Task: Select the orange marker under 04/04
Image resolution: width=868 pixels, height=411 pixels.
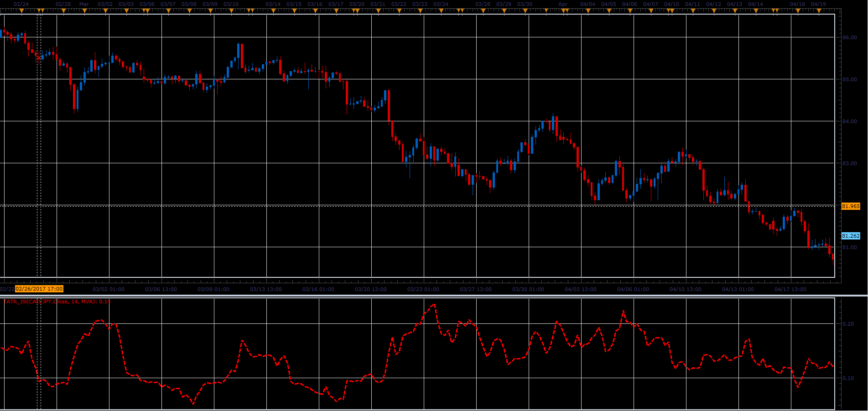Action: 588,10
